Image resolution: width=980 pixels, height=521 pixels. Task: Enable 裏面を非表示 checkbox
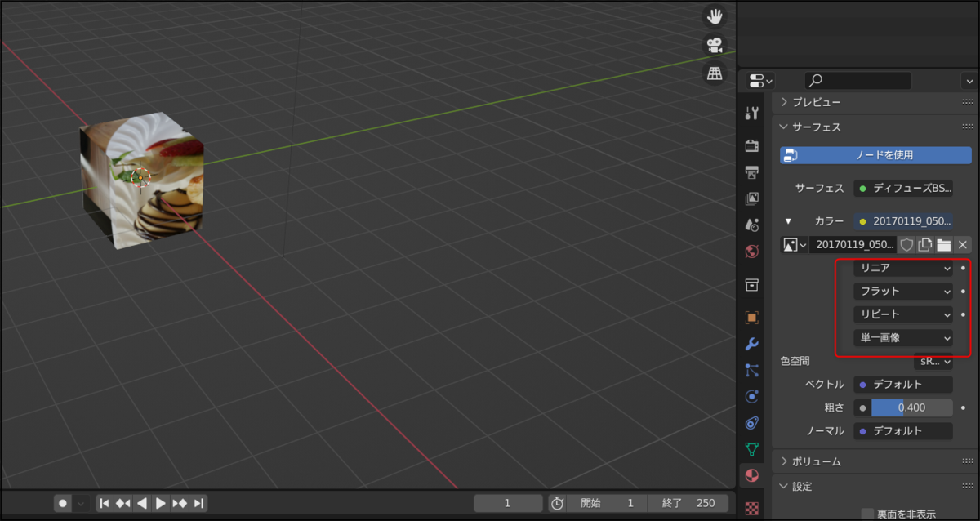(x=867, y=514)
